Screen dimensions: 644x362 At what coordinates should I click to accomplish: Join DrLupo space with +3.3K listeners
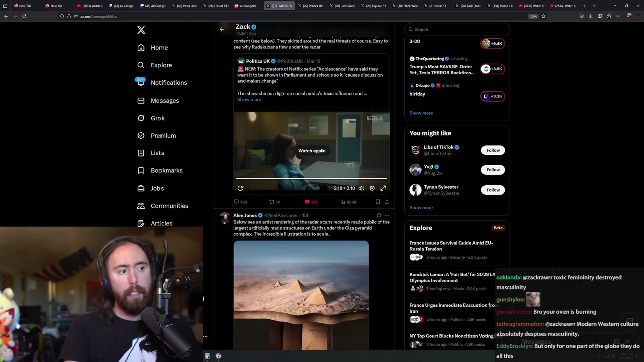click(493, 96)
